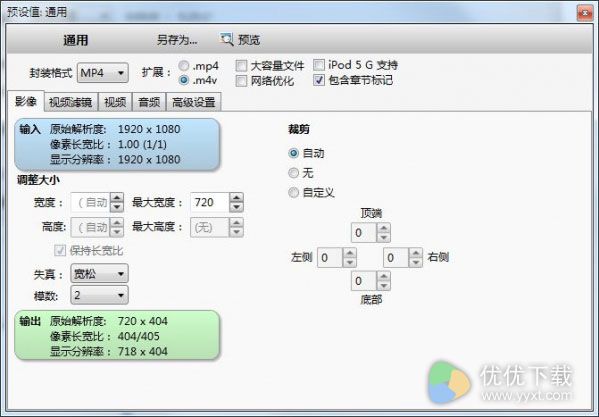Viewport: 599px width, 417px height.
Task: Click the output 显示分辨率 718 x 404
Action: [x=142, y=351]
